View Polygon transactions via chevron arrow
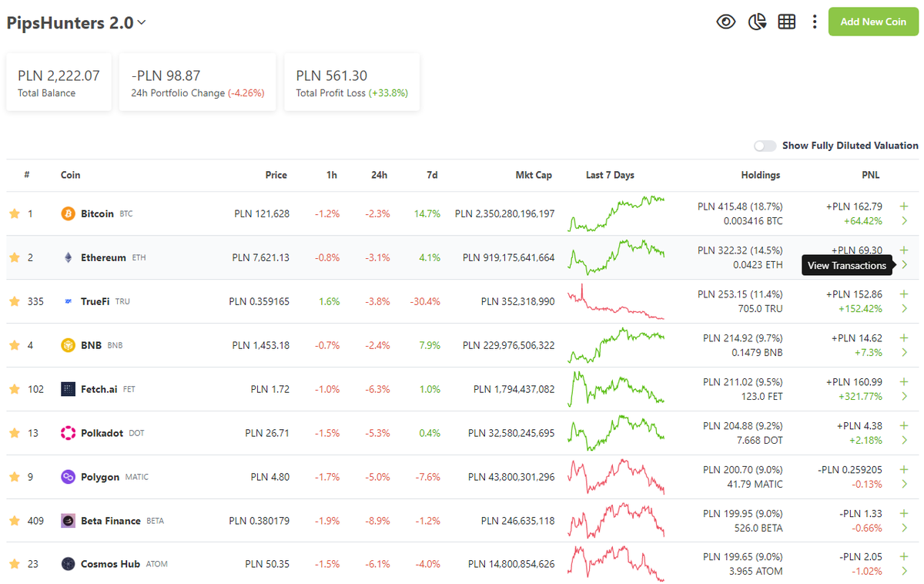The image size is (924, 584). (x=905, y=485)
